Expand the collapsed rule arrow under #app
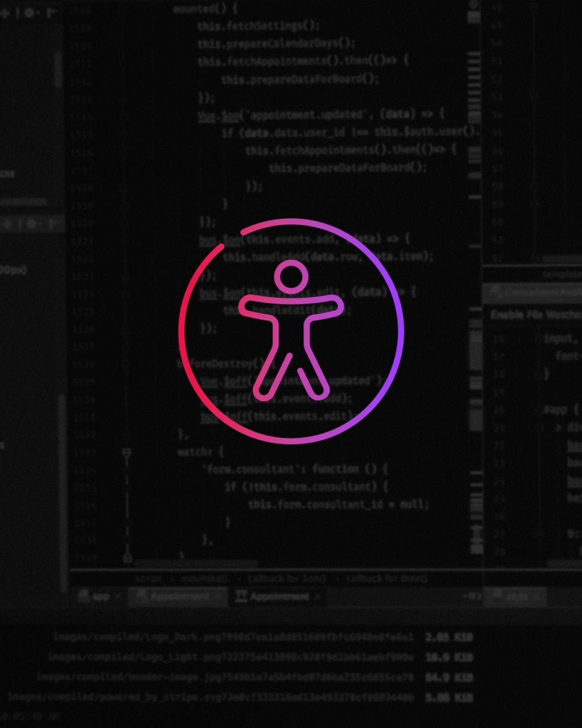The height and width of the screenshot is (728, 582). coord(558,427)
